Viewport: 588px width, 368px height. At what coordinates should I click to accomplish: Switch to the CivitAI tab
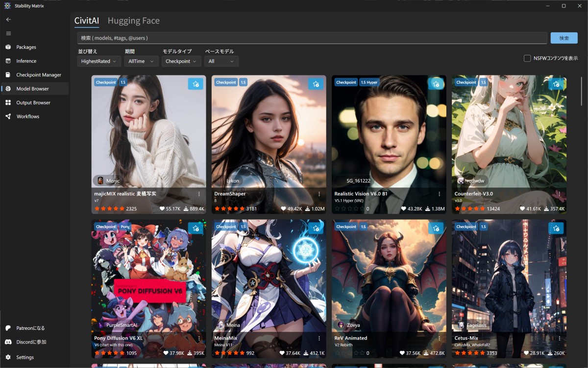click(87, 21)
